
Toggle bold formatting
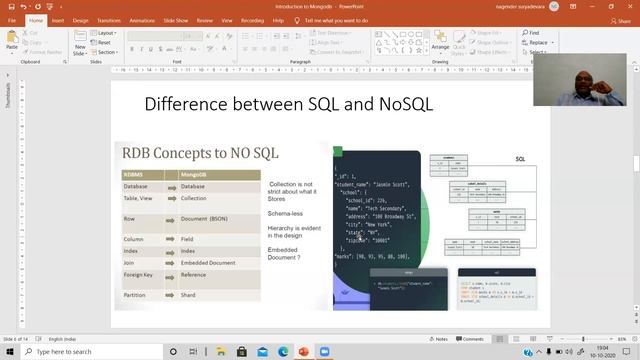[132, 49]
